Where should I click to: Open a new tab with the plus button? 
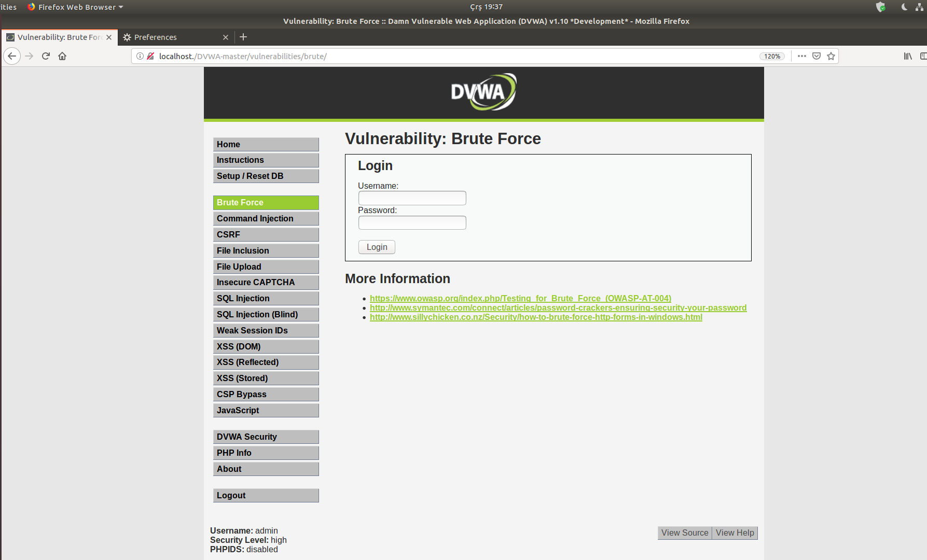tap(243, 37)
